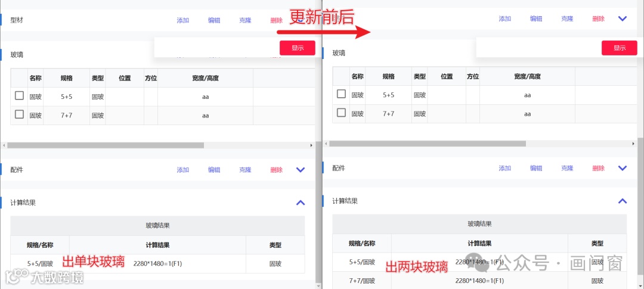The image size is (644, 289).
Task: Expand the top section chevron in right pane
Action: pos(623,19)
